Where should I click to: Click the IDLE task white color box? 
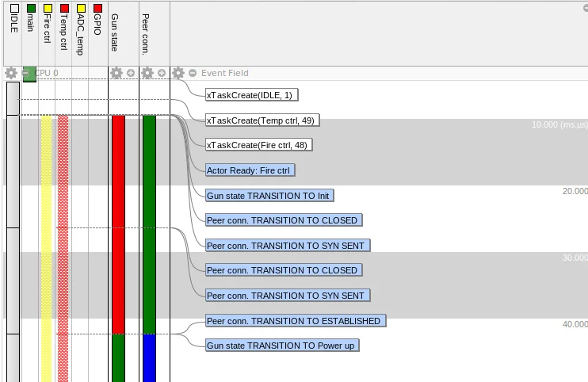point(13,9)
